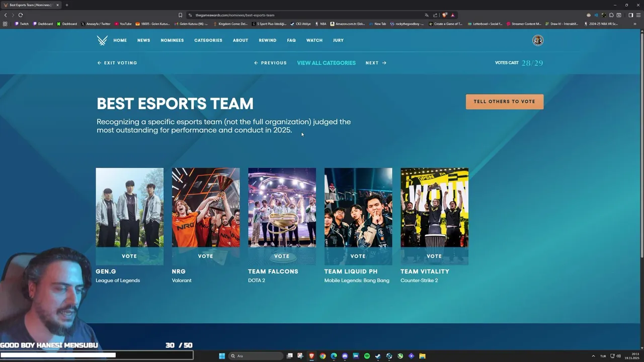Vote for GEN.G
Image resolution: width=644 pixels, height=362 pixels.
pyautogui.click(x=129, y=256)
